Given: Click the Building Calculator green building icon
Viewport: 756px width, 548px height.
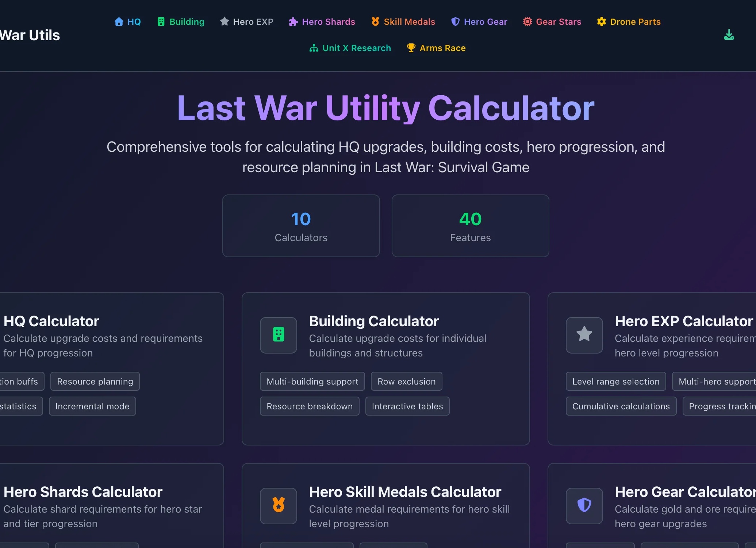Looking at the screenshot, I should (278, 335).
